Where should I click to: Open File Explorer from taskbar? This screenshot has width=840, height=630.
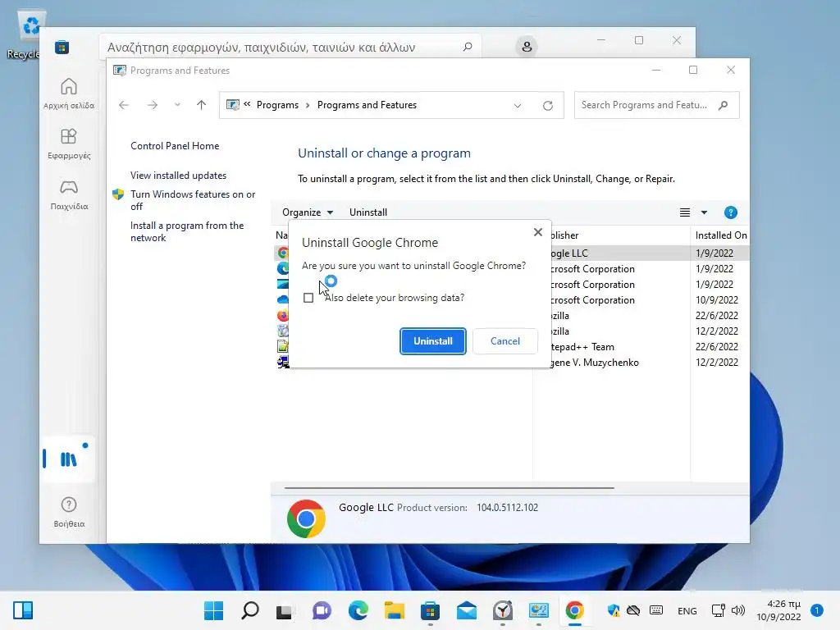(x=394, y=610)
